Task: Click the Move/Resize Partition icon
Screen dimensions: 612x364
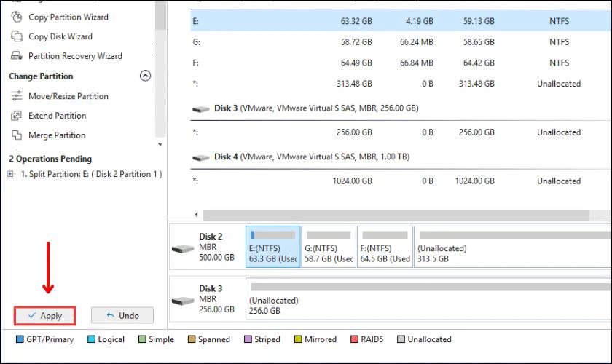Action: point(16,96)
